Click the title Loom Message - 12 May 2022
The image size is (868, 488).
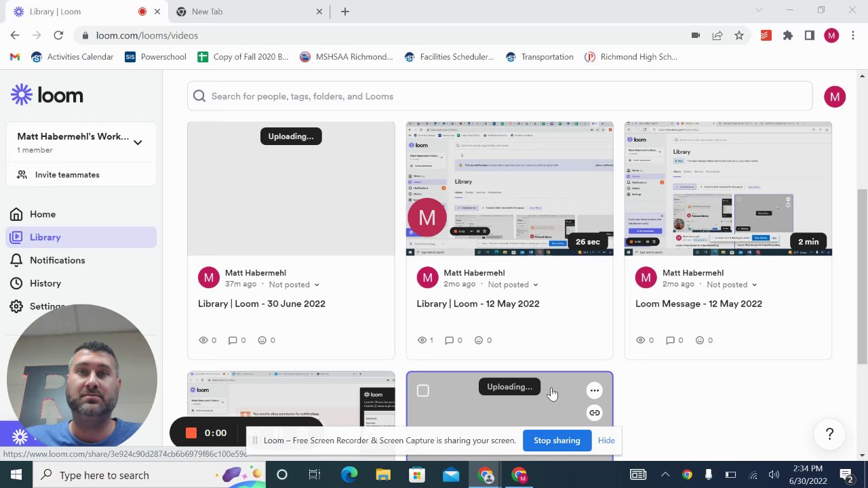pyautogui.click(x=698, y=304)
